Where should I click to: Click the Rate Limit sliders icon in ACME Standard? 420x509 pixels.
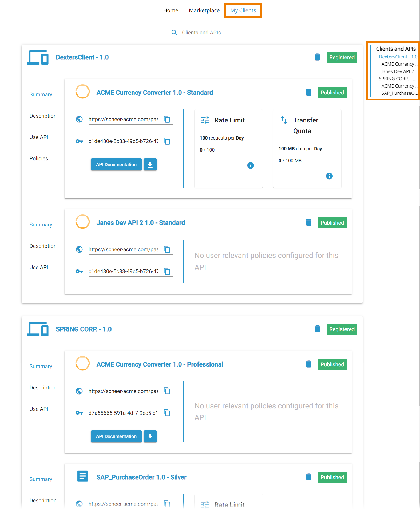pos(205,120)
